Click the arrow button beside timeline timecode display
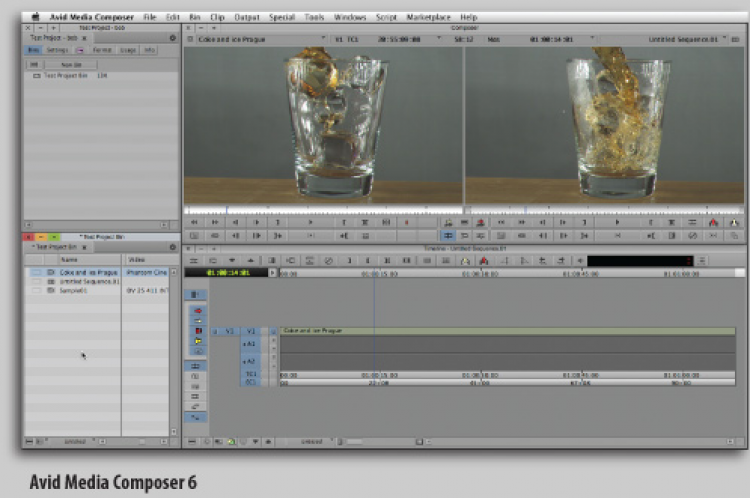This screenshot has height=498, width=750. [x=273, y=273]
